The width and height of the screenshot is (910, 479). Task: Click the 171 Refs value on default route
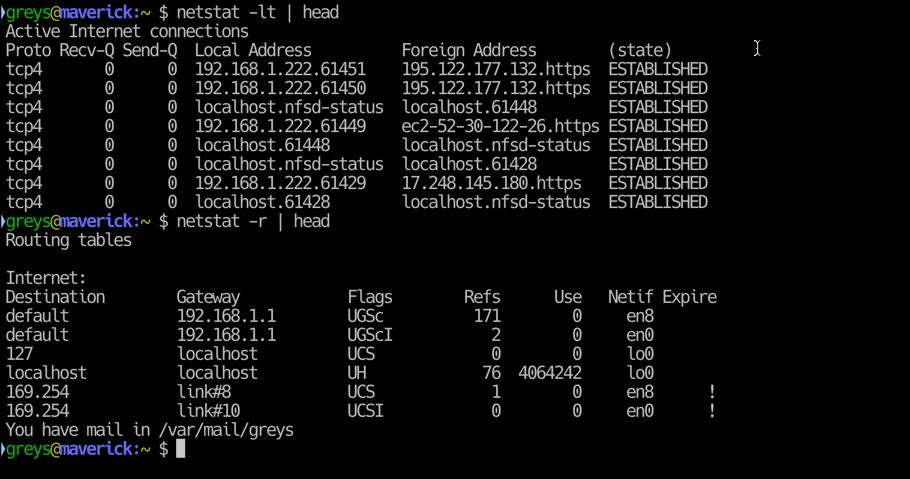[487, 316]
